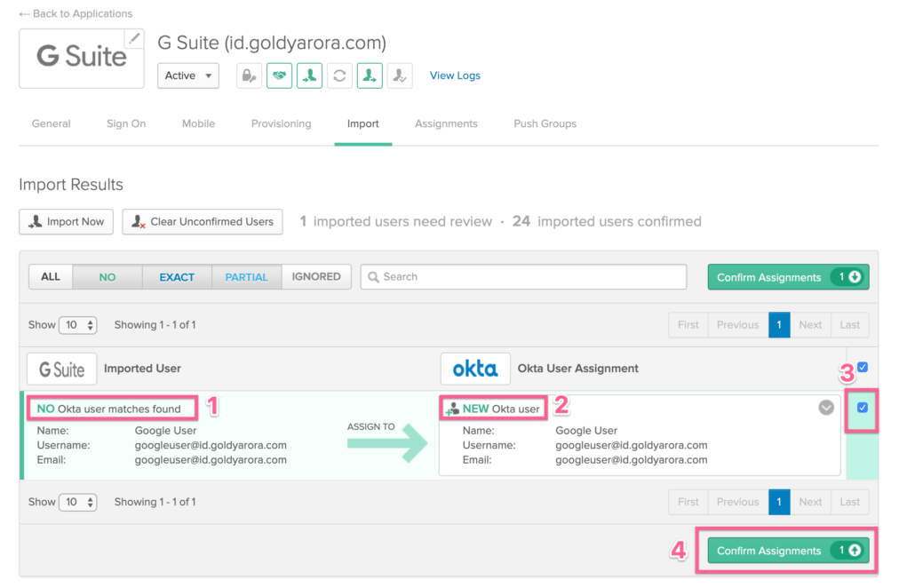Image resolution: width=915 pixels, height=588 pixels.
Task: Filter results by PARTIAL matches
Action: [x=246, y=277]
